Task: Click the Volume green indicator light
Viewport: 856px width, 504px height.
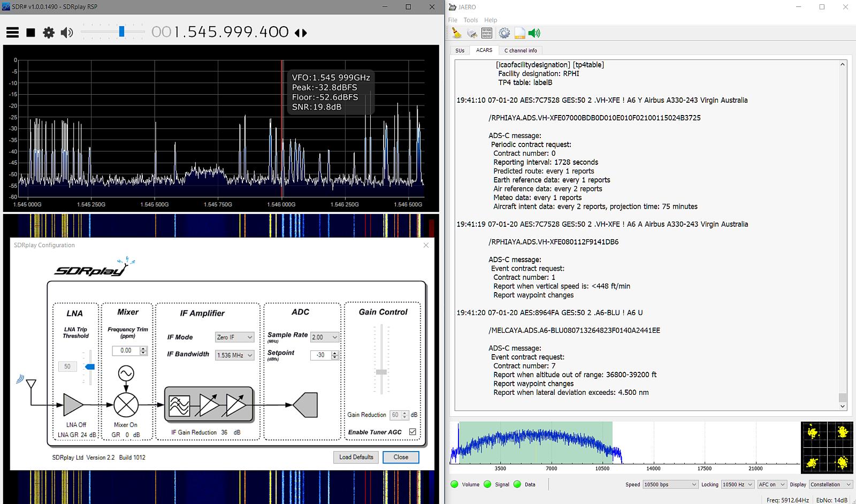Action: click(x=455, y=484)
